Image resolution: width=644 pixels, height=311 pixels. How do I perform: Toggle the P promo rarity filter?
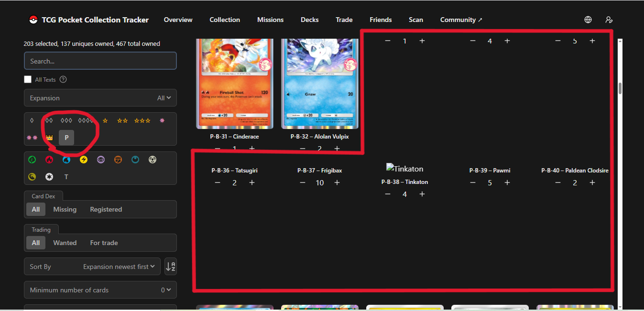click(66, 138)
